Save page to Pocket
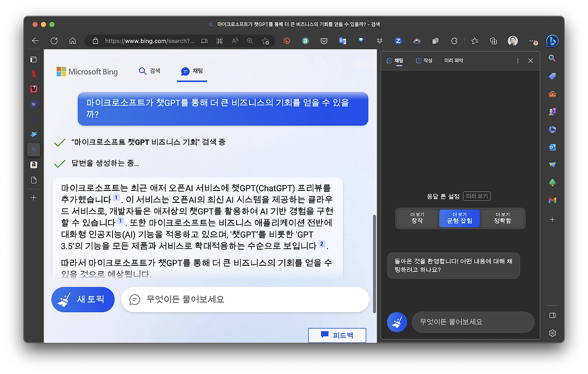Image resolution: width=588 pixels, height=374 pixels. [324, 41]
